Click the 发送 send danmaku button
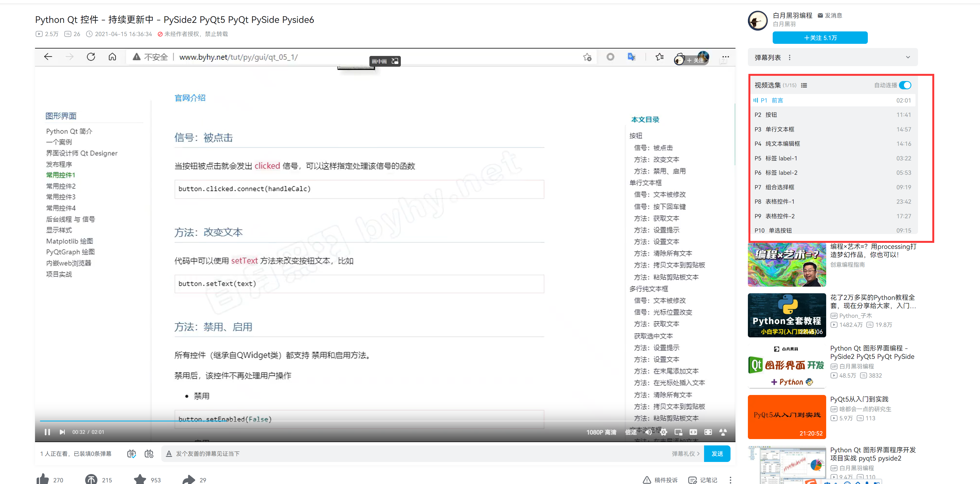Screen dimensions: 980x484 [717, 454]
